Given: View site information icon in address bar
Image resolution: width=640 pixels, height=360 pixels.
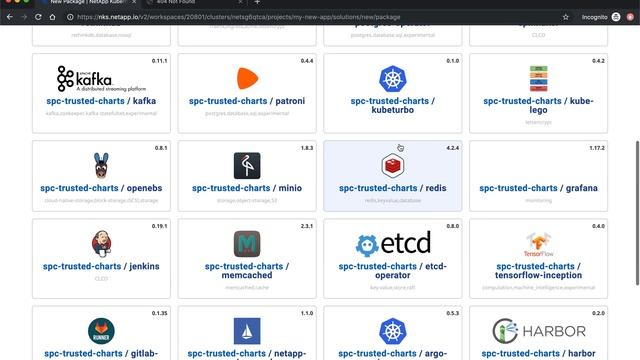Looking at the screenshot, I should click(70, 17).
